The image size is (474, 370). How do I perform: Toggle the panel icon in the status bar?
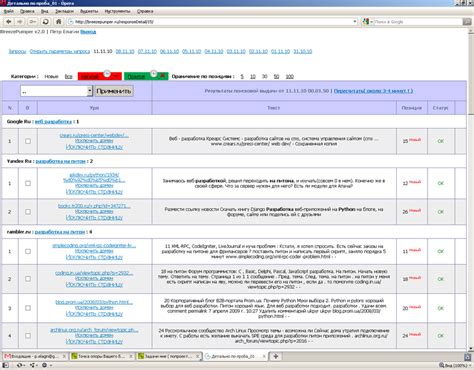[x=6, y=365]
